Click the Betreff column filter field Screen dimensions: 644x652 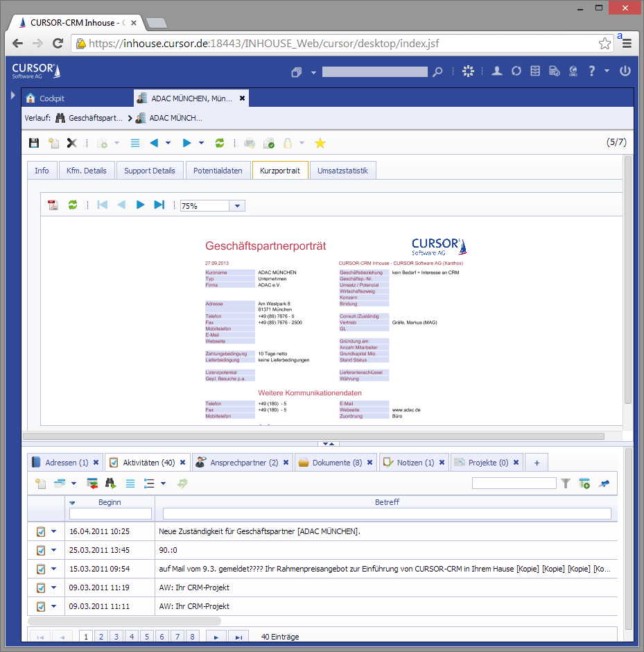coord(386,514)
